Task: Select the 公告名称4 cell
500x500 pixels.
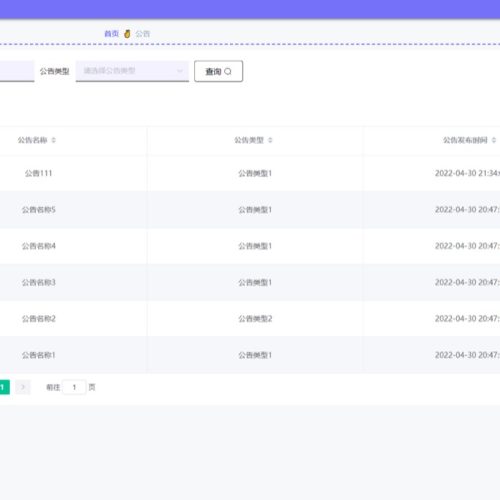Action: [39, 246]
